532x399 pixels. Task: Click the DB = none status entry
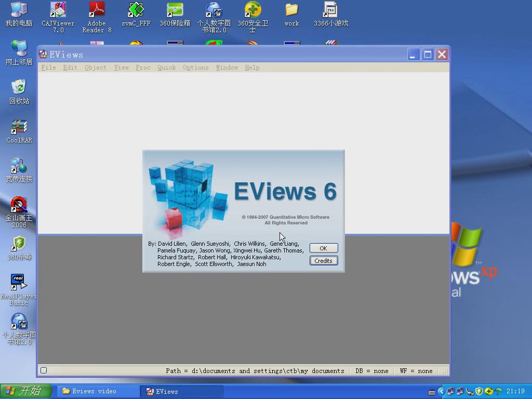click(x=372, y=371)
